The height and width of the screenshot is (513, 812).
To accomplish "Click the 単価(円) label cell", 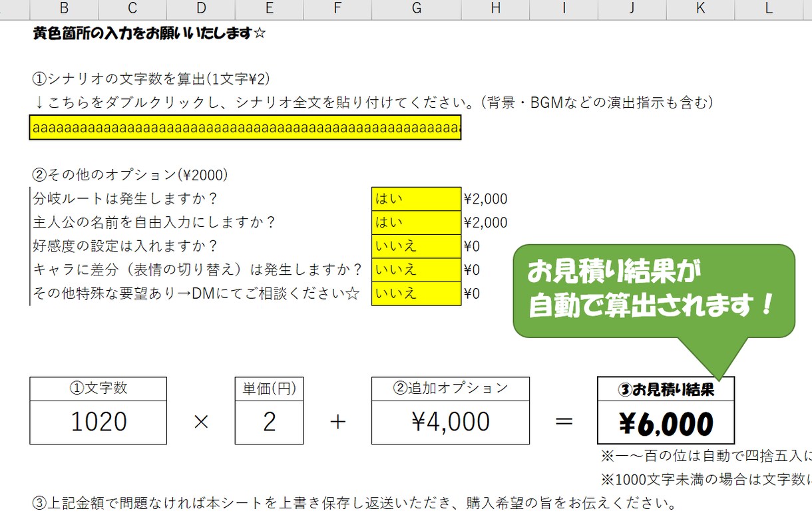I will click(x=269, y=389).
